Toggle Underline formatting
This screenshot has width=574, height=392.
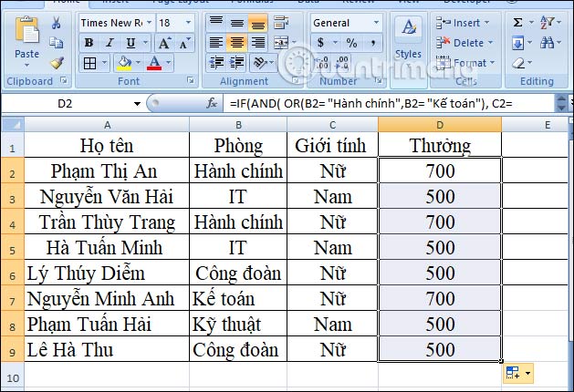coord(130,43)
